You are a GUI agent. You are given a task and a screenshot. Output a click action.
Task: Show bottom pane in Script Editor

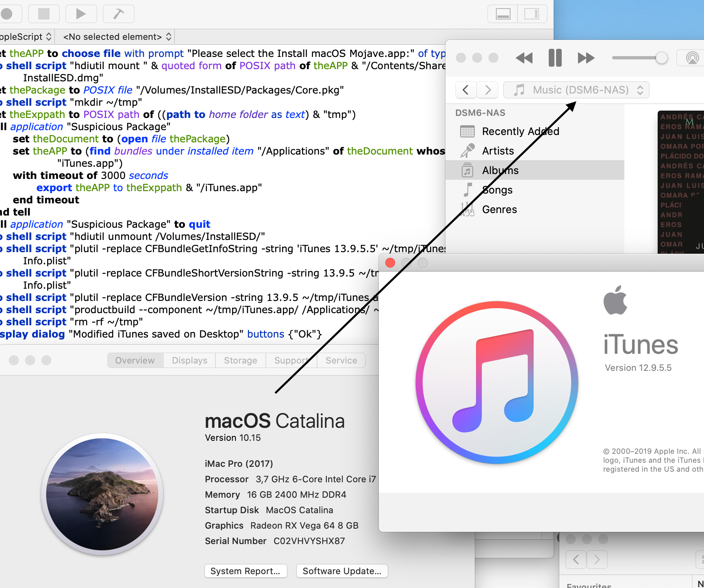[x=503, y=14]
